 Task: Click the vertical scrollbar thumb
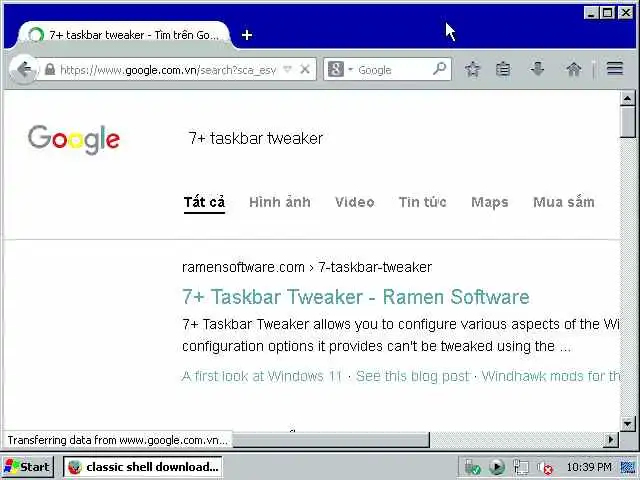pyautogui.click(x=627, y=122)
